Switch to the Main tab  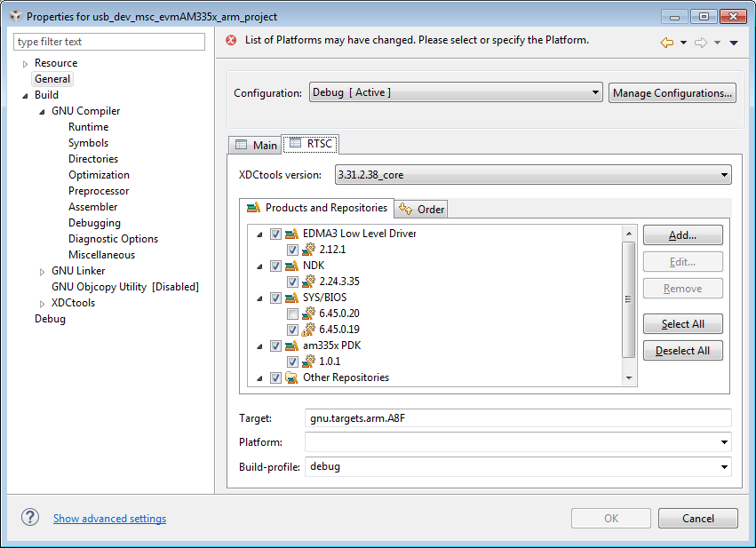pos(256,145)
